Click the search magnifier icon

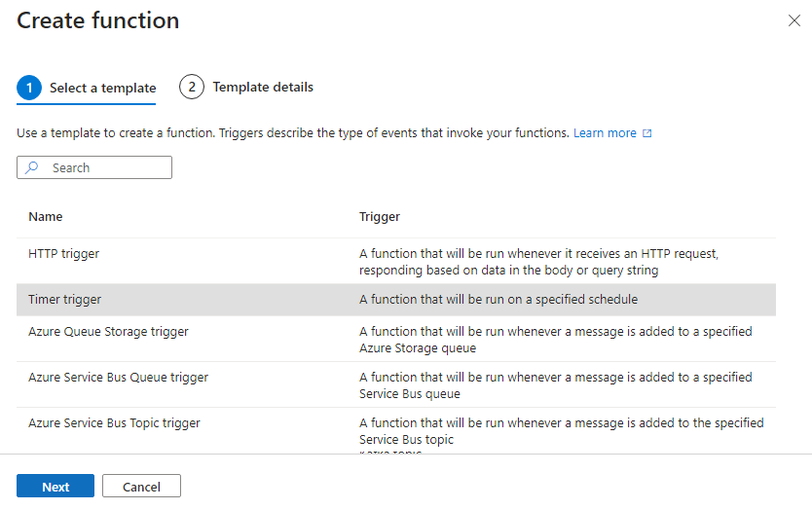[x=33, y=167]
